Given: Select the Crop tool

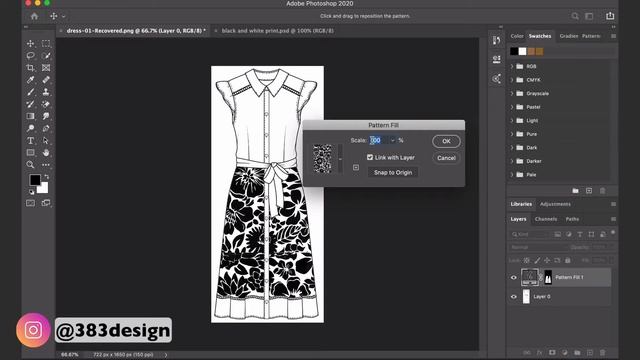Looking at the screenshot, I should tap(31, 68).
